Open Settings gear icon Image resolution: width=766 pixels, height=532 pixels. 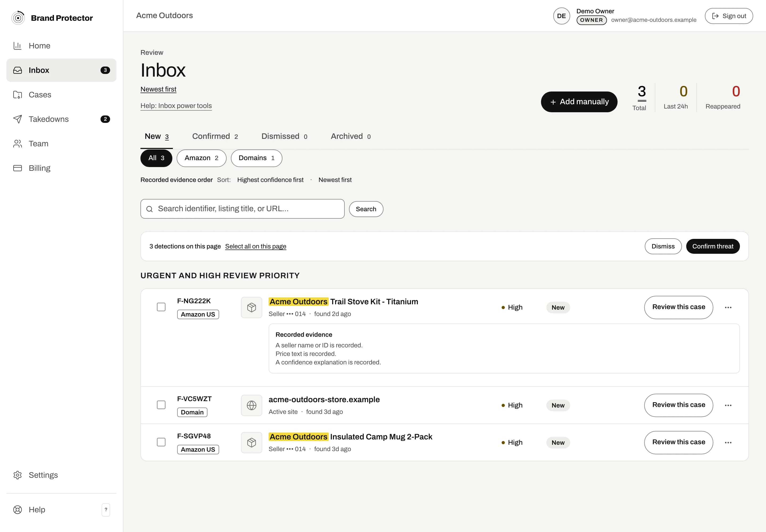pos(17,475)
